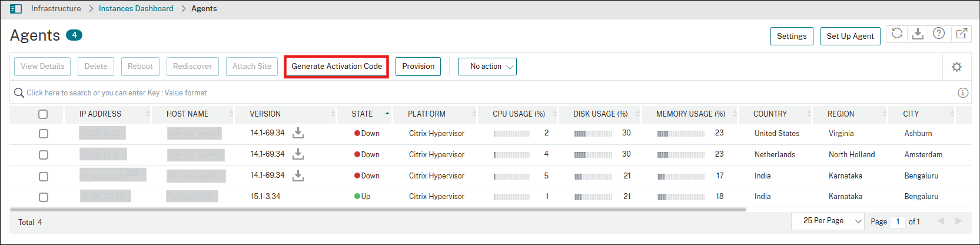Click the Delete button
The height and width of the screenshot is (245, 980).
(96, 67)
